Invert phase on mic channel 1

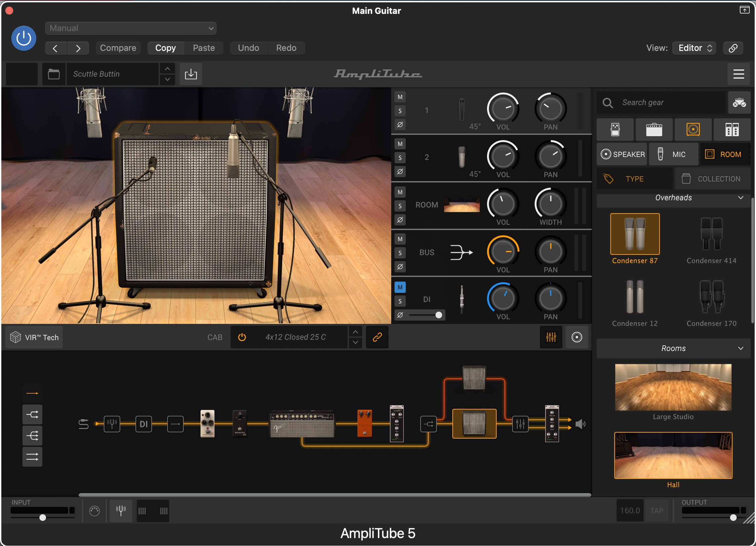[x=400, y=125]
